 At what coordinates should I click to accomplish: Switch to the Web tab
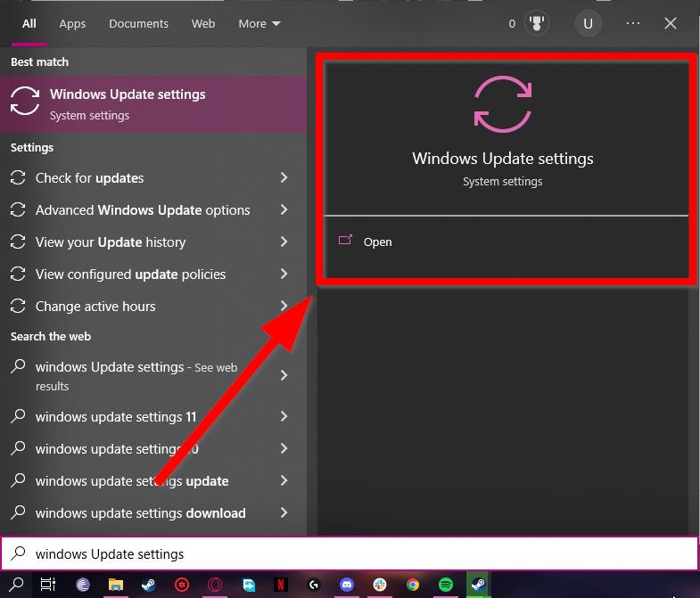203,24
